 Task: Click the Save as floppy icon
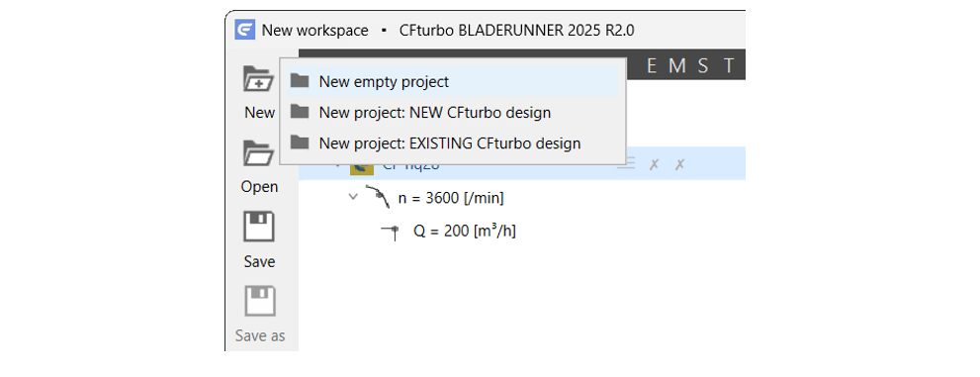[259, 302]
